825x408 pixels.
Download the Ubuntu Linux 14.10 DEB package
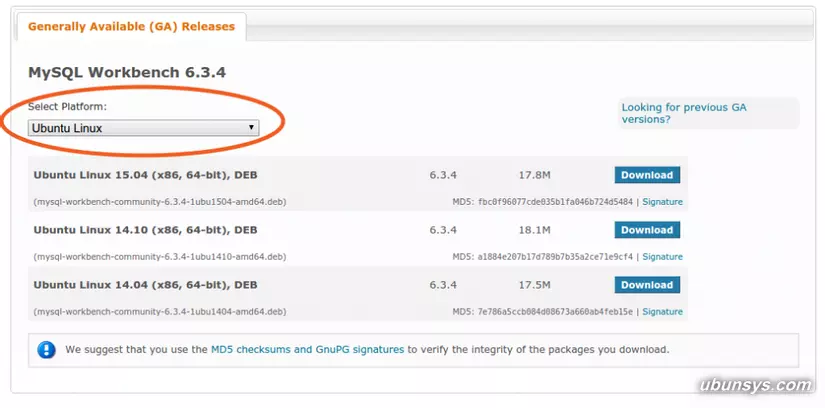[647, 230]
